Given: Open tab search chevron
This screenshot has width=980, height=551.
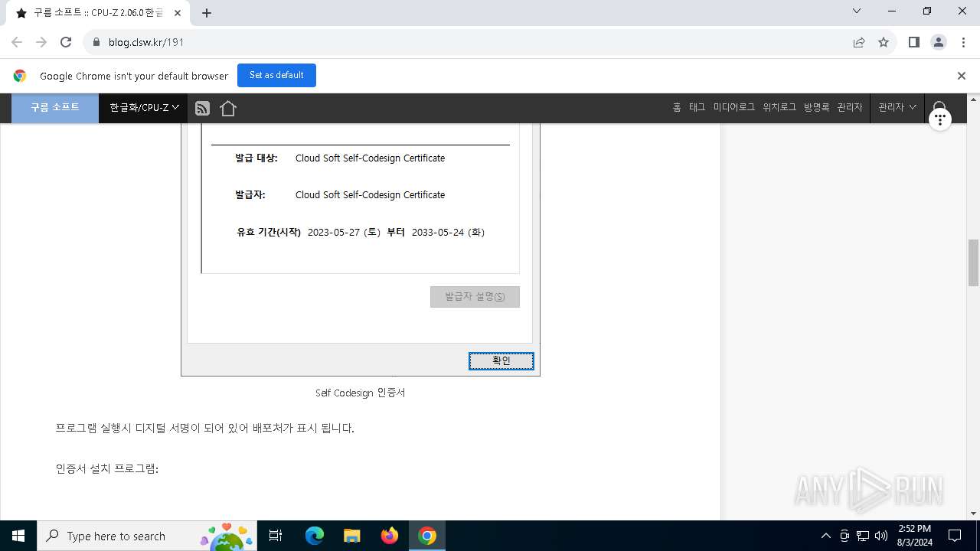Looking at the screenshot, I should 857,11.
